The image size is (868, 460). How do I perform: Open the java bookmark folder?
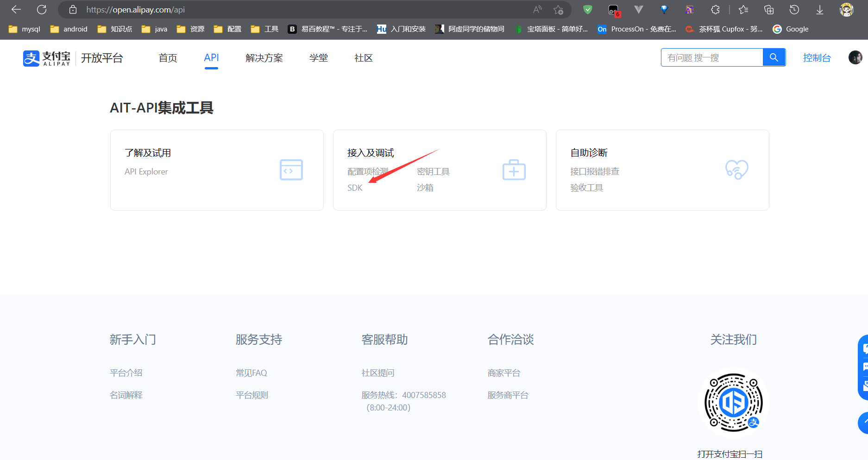pos(154,29)
